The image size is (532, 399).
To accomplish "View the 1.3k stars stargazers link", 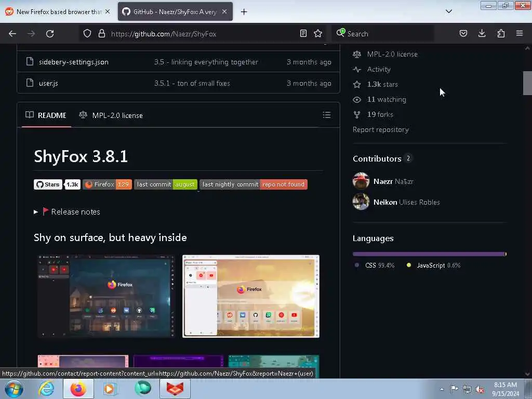I will pos(382,84).
